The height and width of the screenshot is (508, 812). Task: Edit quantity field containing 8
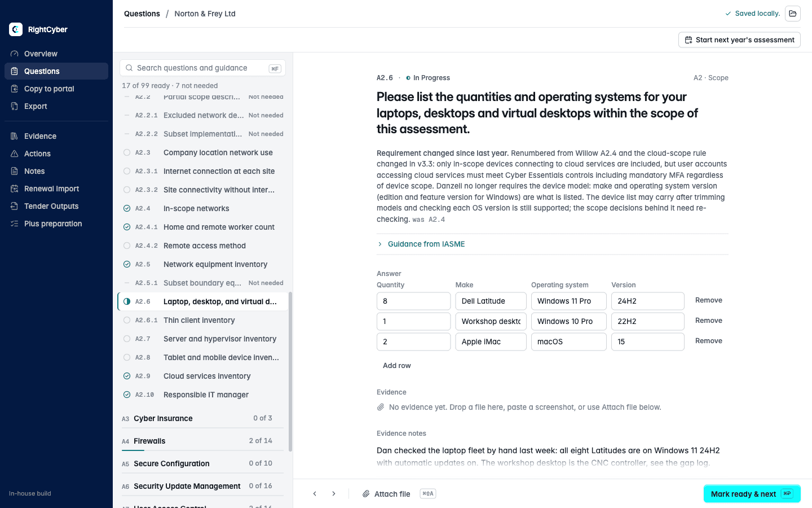[413, 301]
